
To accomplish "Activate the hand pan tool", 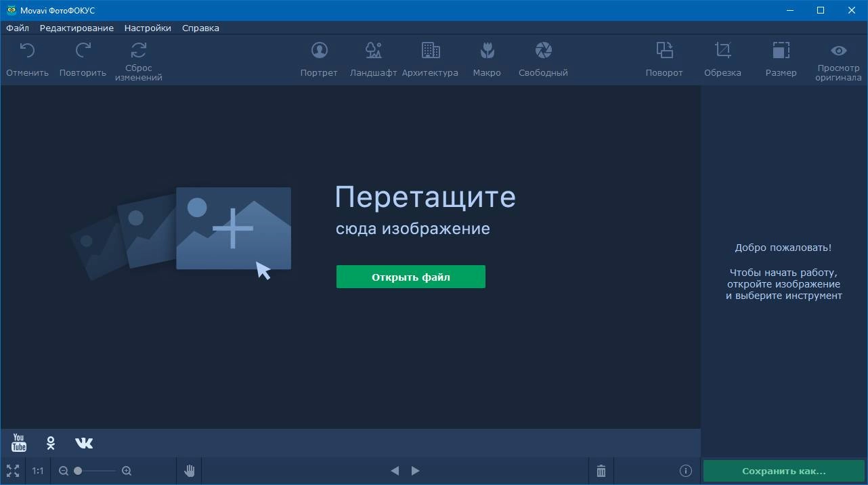I will (190, 471).
